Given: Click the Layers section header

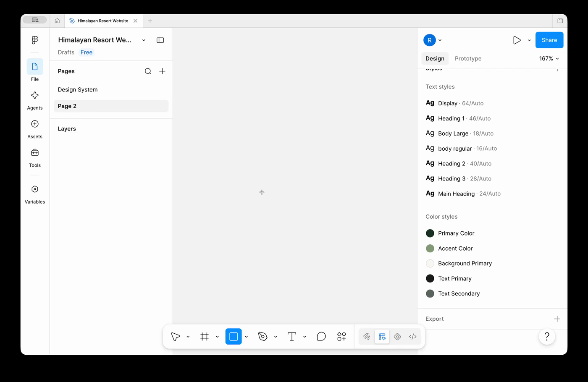Looking at the screenshot, I should click(x=67, y=129).
